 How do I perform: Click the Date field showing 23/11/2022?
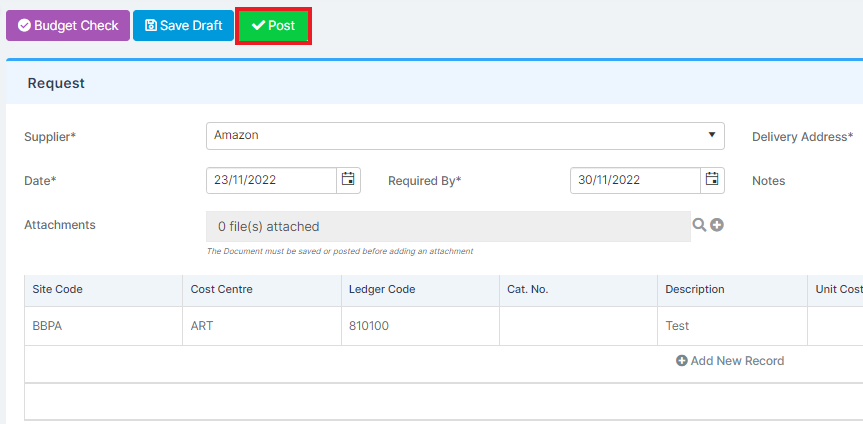pos(271,180)
